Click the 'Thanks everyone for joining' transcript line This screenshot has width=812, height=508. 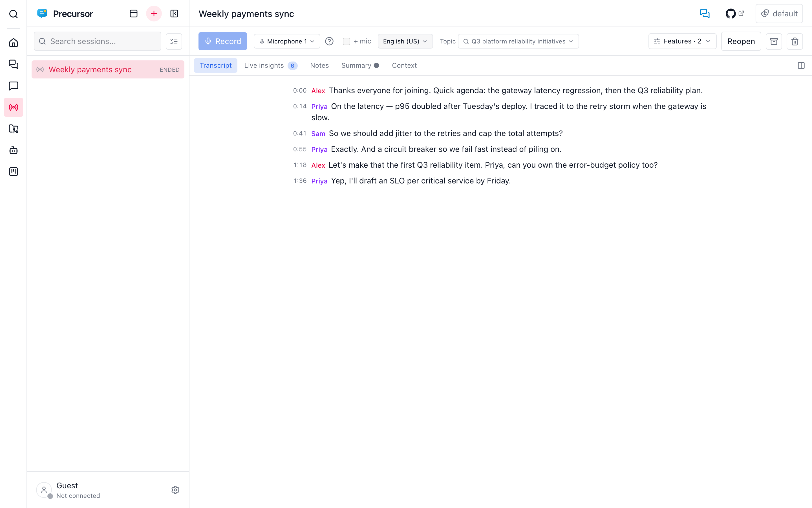click(515, 90)
